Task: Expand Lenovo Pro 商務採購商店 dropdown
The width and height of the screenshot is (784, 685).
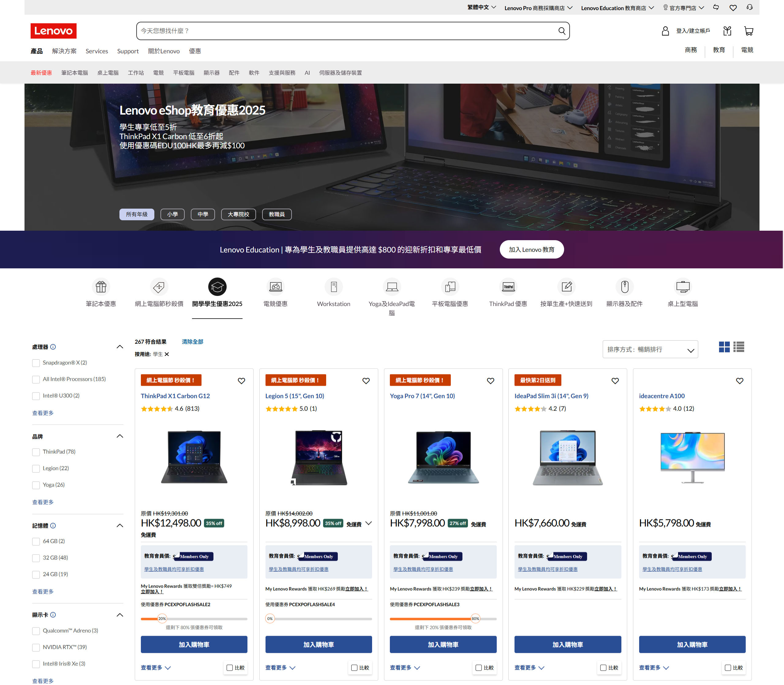Action: click(x=538, y=8)
